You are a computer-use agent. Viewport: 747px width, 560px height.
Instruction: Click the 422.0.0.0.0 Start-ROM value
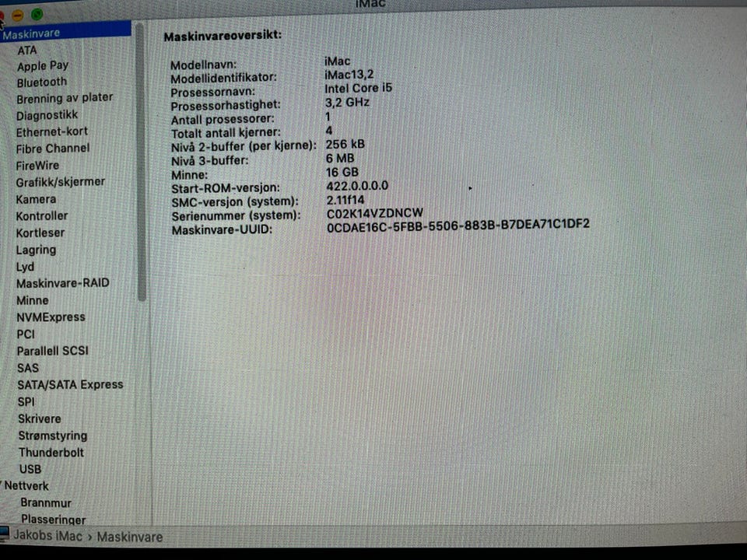pyautogui.click(x=357, y=186)
